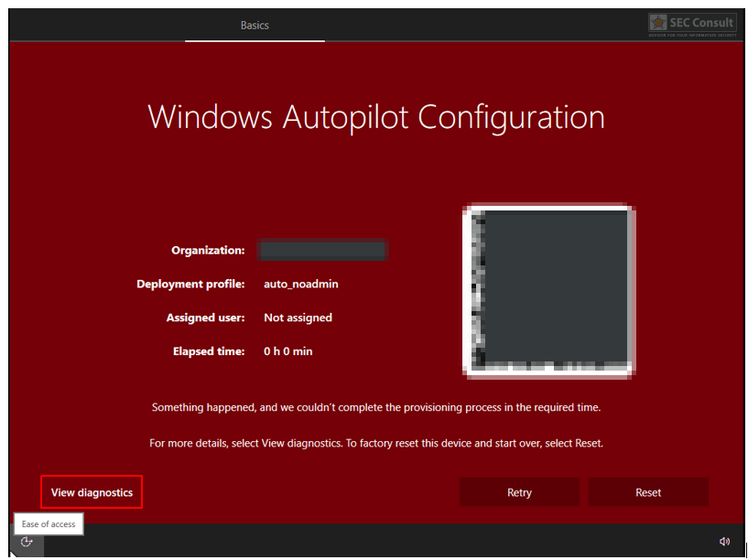This screenshot has width=748, height=560.
Task: Click the Organization label
Action: point(208,250)
